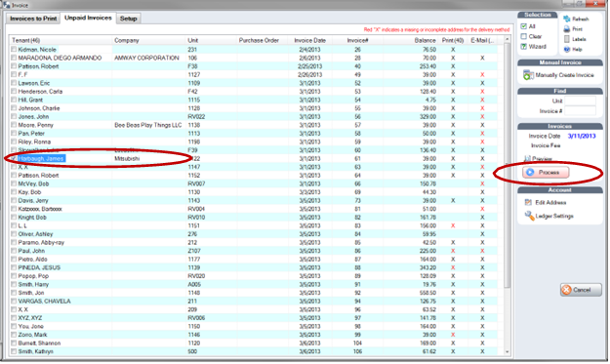This screenshot has width=610, height=364.
Task: Click the unit cell Z107
Action: point(194,251)
